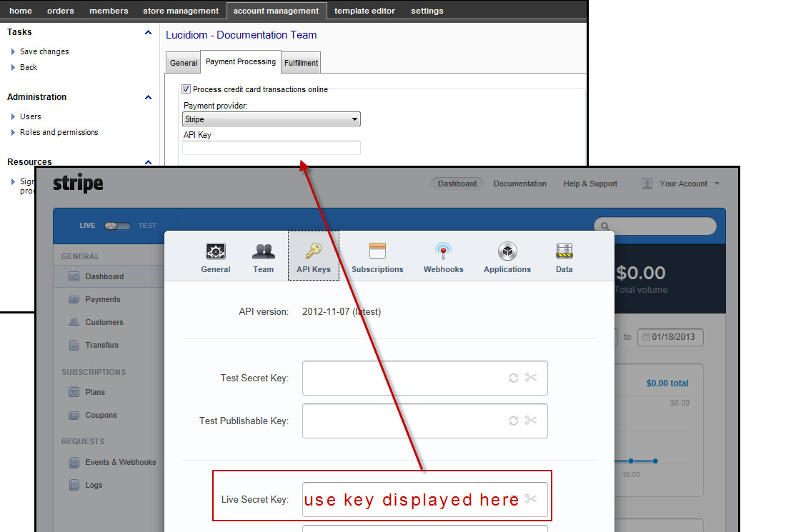
Task: Click the search magnifier icon in Stripe
Action: click(x=605, y=226)
